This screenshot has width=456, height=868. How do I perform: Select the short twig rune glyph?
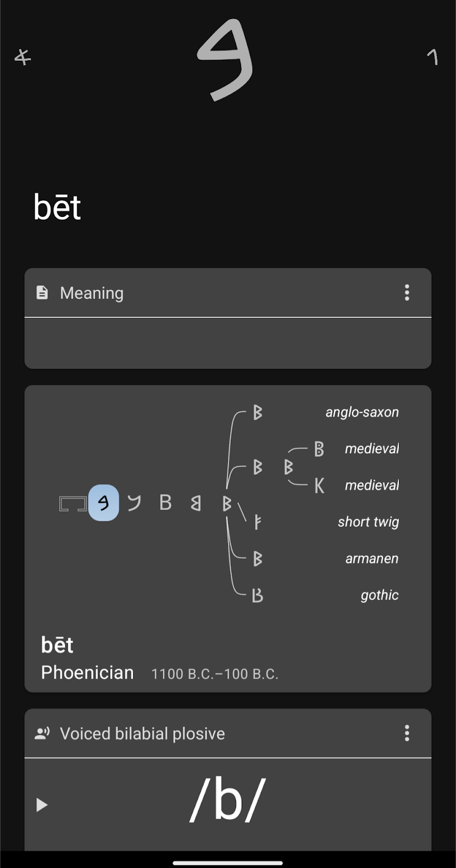point(257,522)
